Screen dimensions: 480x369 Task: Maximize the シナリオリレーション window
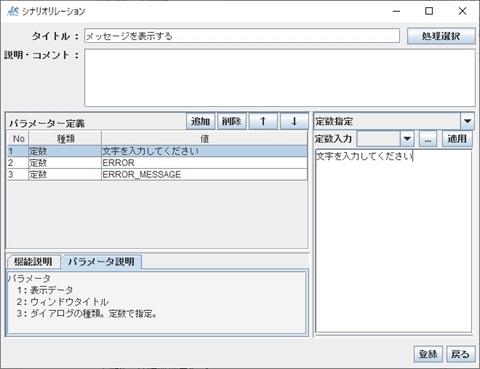[x=429, y=11]
